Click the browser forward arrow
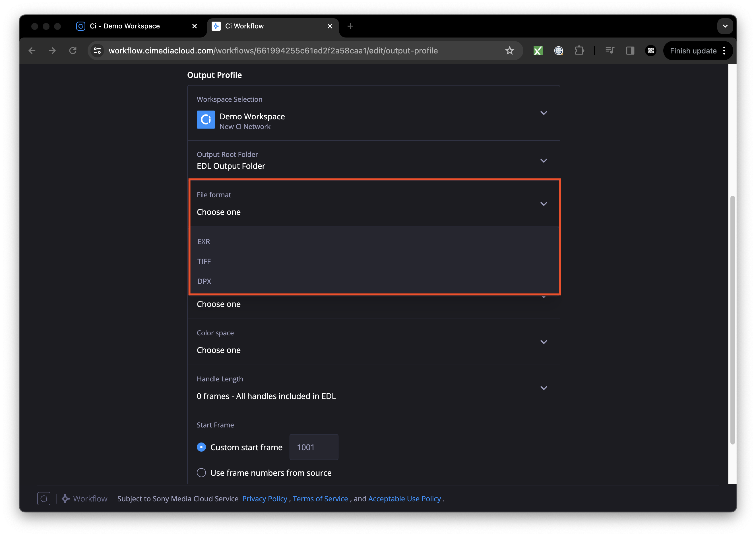Image resolution: width=756 pixels, height=536 pixels. pos(52,51)
